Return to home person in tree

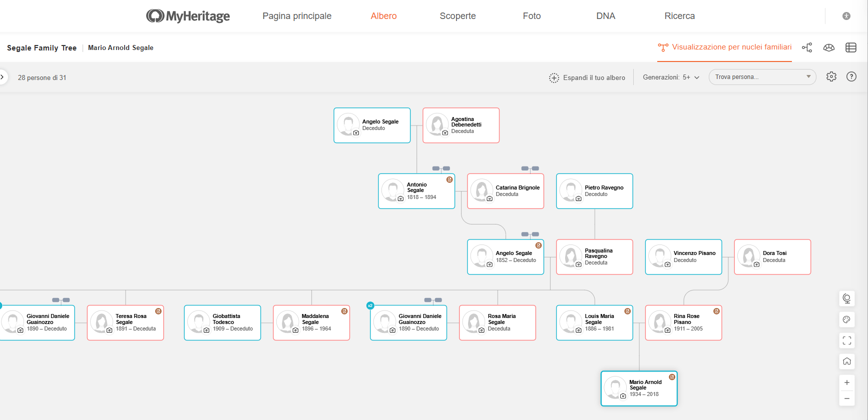pos(847,361)
